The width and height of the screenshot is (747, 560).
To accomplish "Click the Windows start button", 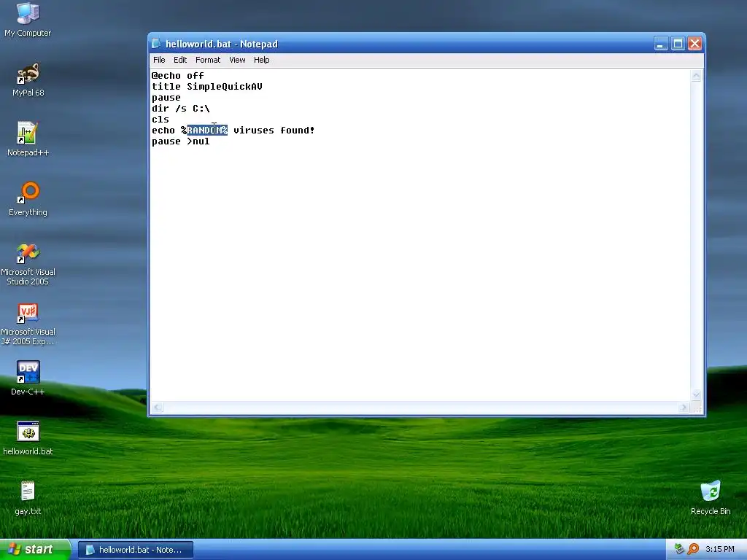I will coord(35,549).
